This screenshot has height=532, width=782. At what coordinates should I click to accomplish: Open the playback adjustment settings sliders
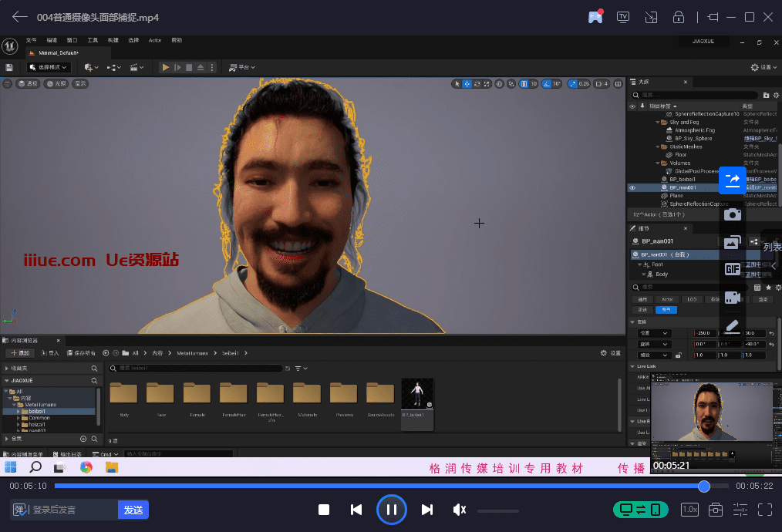pyautogui.click(x=740, y=510)
